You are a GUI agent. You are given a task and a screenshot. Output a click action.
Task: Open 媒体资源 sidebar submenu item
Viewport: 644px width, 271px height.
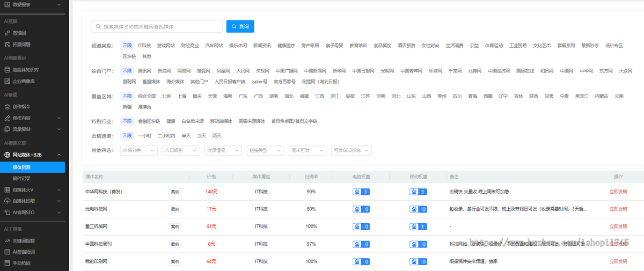click(x=32, y=167)
